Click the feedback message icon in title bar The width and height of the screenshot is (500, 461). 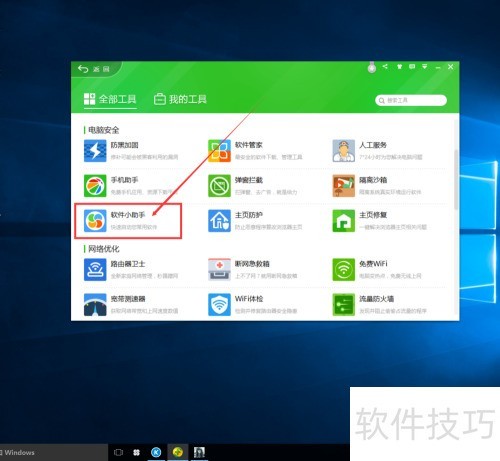[412, 67]
